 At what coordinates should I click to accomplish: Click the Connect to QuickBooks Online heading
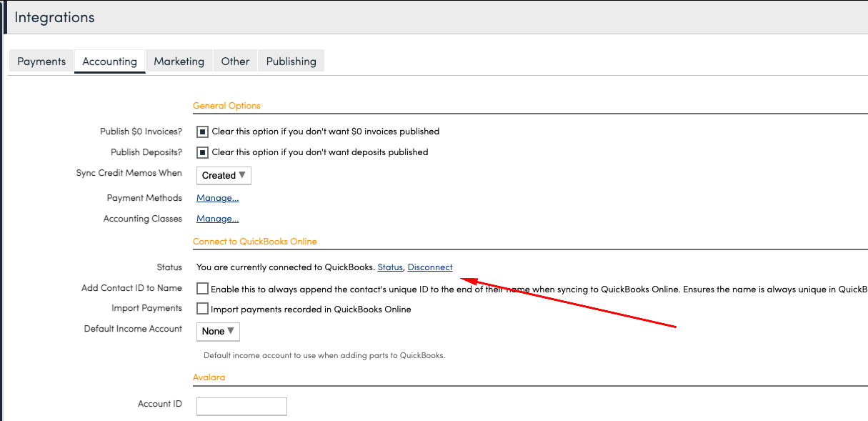pyautogui.click(x=254, y=242)
